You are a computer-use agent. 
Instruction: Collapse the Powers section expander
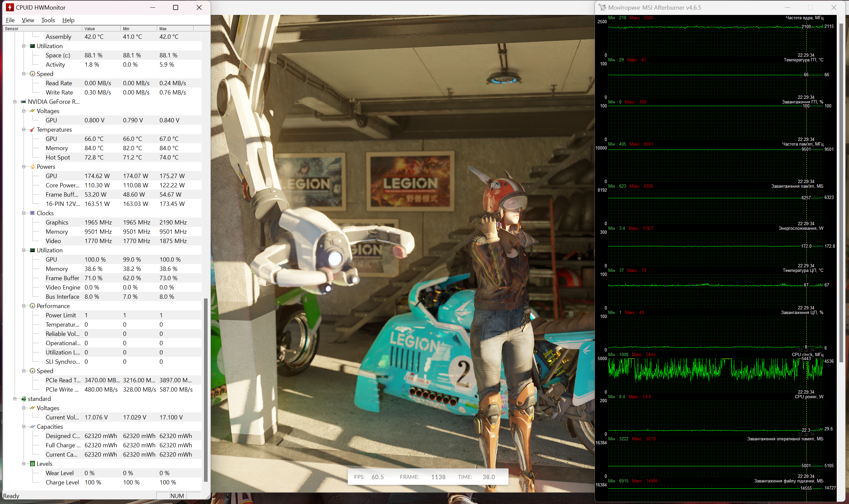coord(24,166)
